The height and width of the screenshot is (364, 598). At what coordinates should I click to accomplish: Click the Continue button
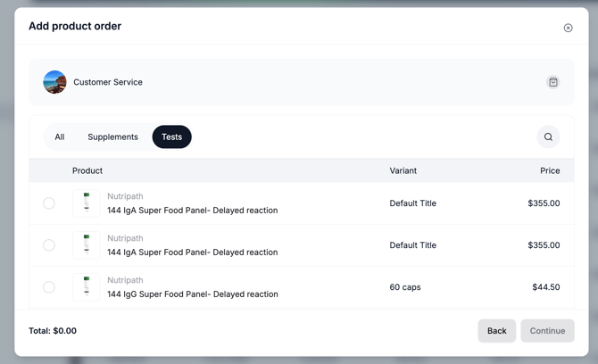point(547,331)
